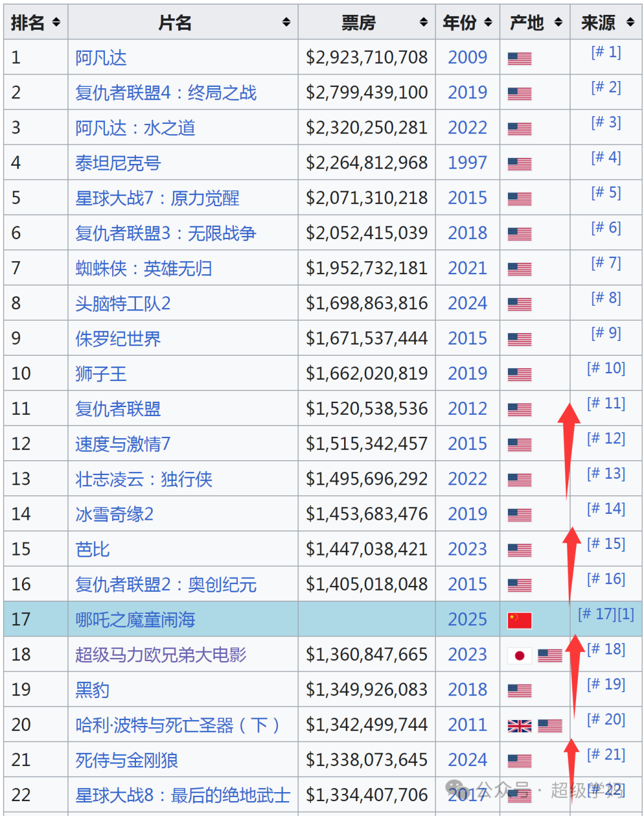Click the box office value $2,923,710,708
The image size is (644, 816).
(x=367, y=58)
